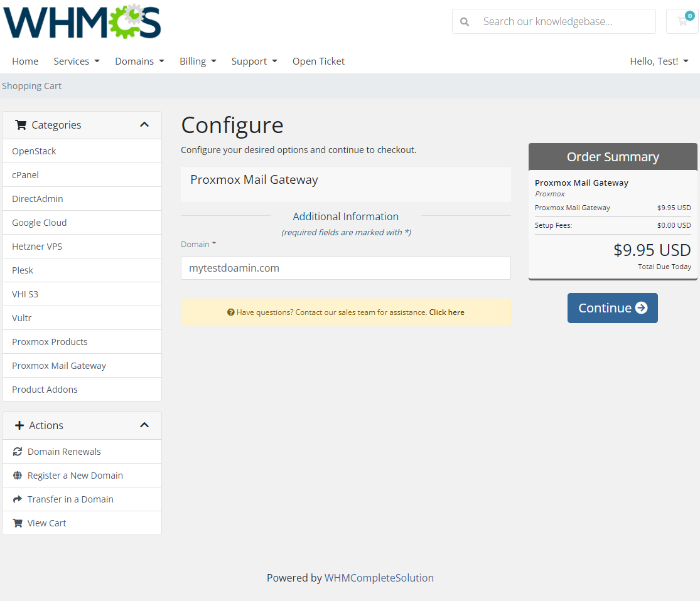Open the Billing dropdown menu
This screenshot has width=700, height=601.
[198, 61]
